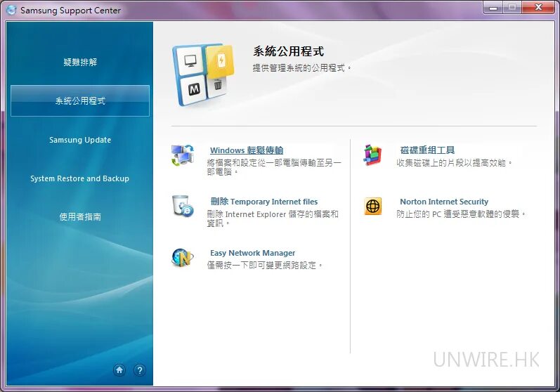Click the large 系統公用程式 header tile icon
The height and width of the screenshot is (392, 560).
203,75
